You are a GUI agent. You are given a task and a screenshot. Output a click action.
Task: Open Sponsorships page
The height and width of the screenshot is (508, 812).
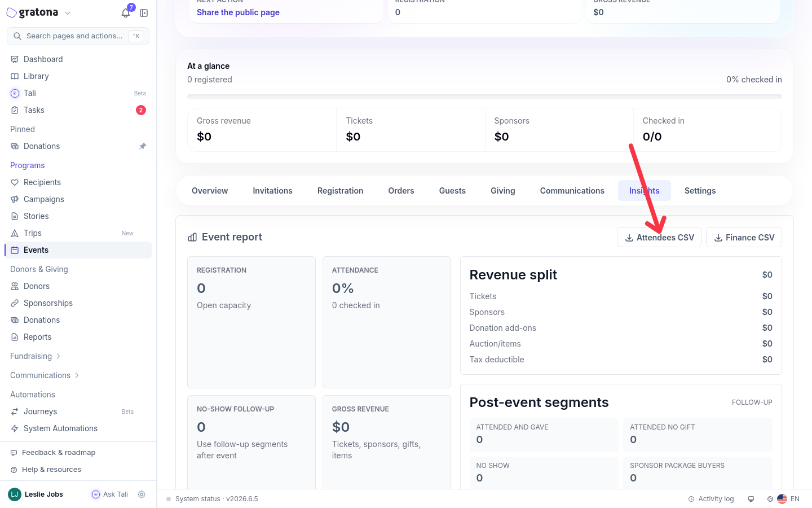[78, 303]
